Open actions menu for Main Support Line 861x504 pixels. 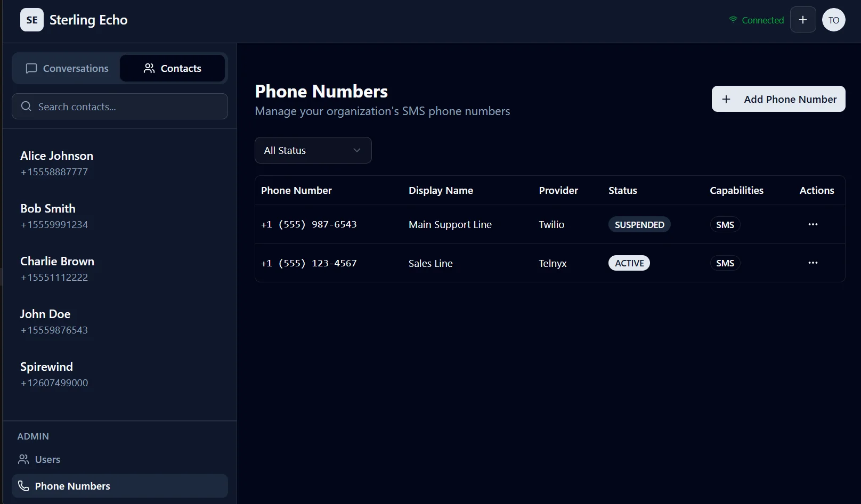(x=813, y=224)
